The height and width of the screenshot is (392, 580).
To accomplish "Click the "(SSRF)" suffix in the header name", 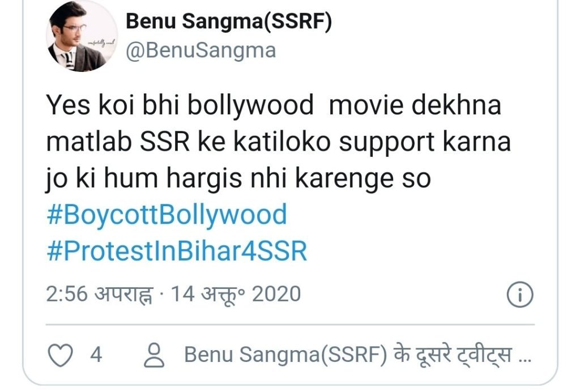I will click(303, 22).
